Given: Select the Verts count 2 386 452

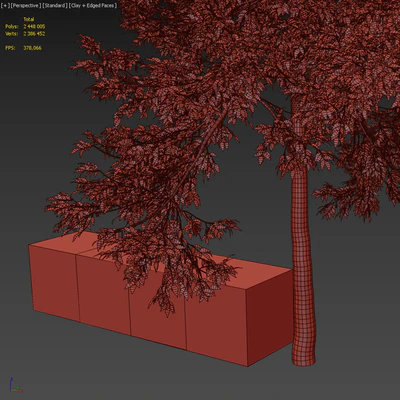Looking at the screenshot, I should pos(34,34).
